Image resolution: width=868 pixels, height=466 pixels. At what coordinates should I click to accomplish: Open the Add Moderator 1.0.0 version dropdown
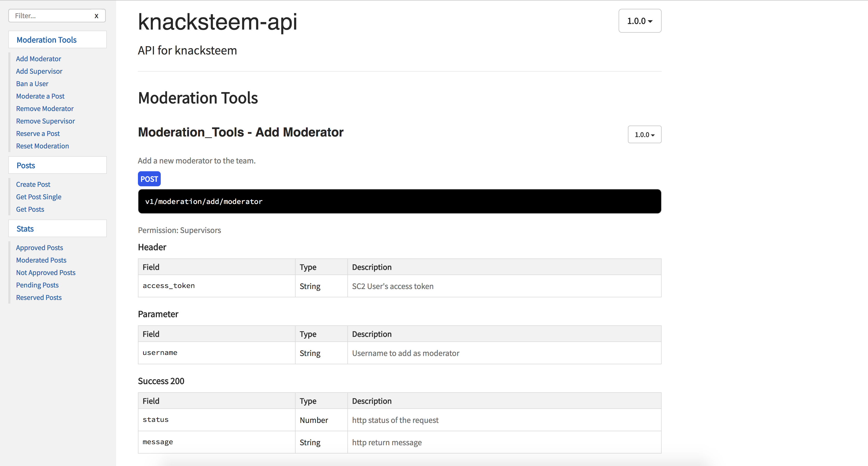click(x=644, y=135)
